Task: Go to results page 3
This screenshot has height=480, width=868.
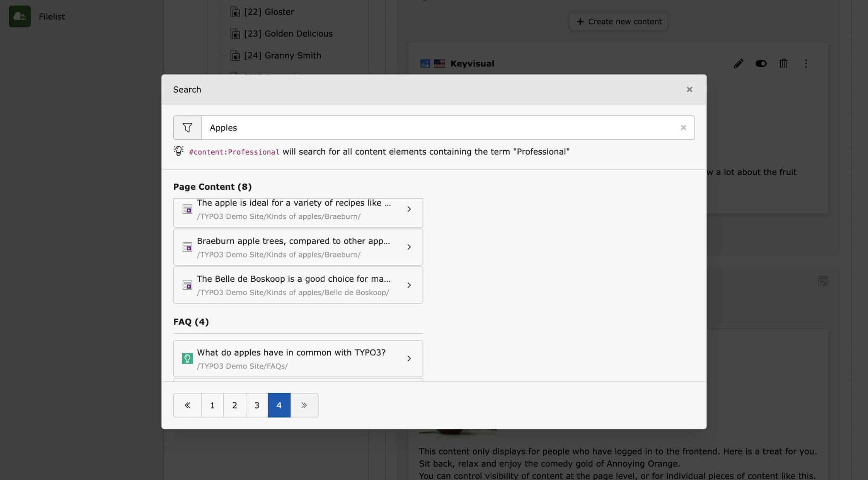Action: [257, 405]
